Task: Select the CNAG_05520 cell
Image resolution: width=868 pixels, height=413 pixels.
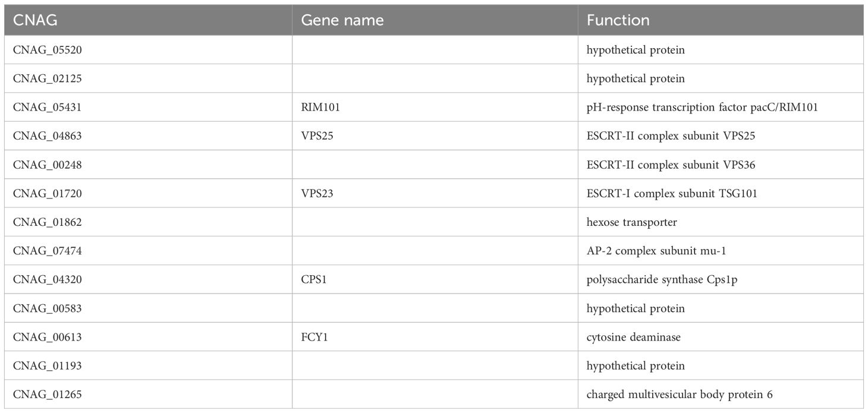Action: point(148,50)
